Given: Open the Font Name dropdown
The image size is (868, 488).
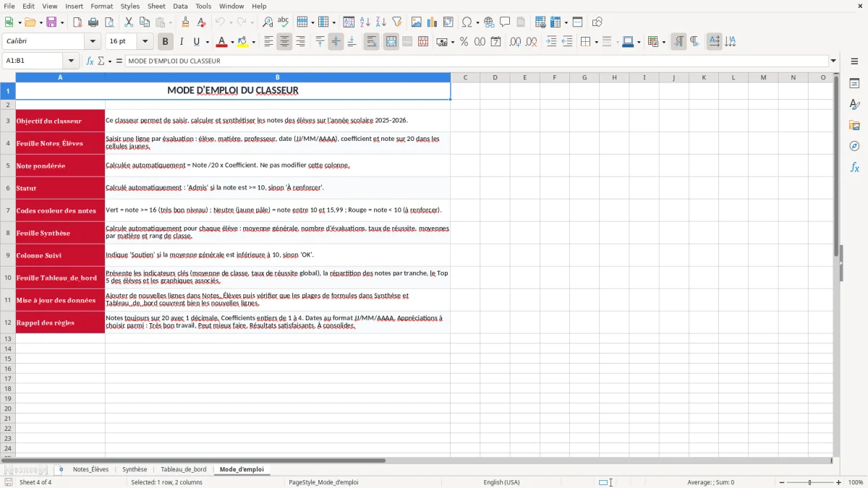Looking at the screenshot, I should click(93, 42).
